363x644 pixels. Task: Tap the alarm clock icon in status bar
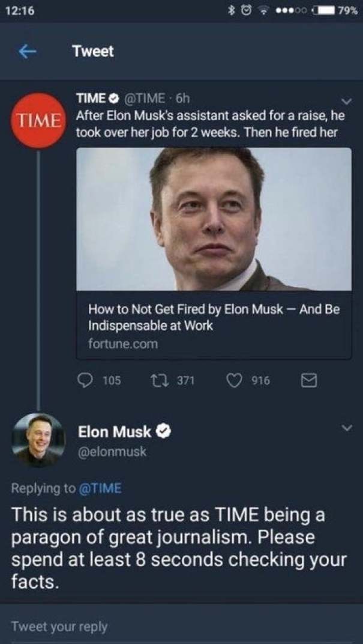click(x=245, y=10)
